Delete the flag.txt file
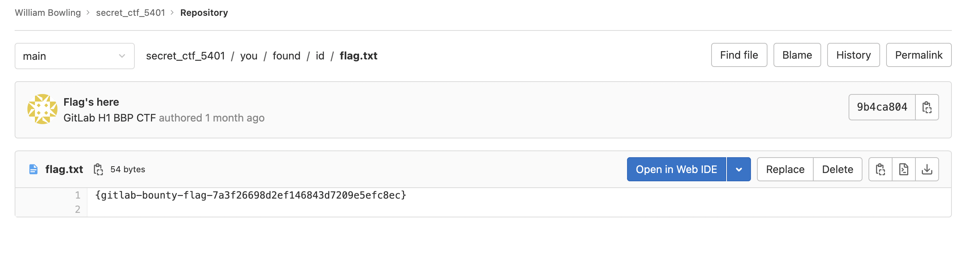 click(x=837, y=169)
